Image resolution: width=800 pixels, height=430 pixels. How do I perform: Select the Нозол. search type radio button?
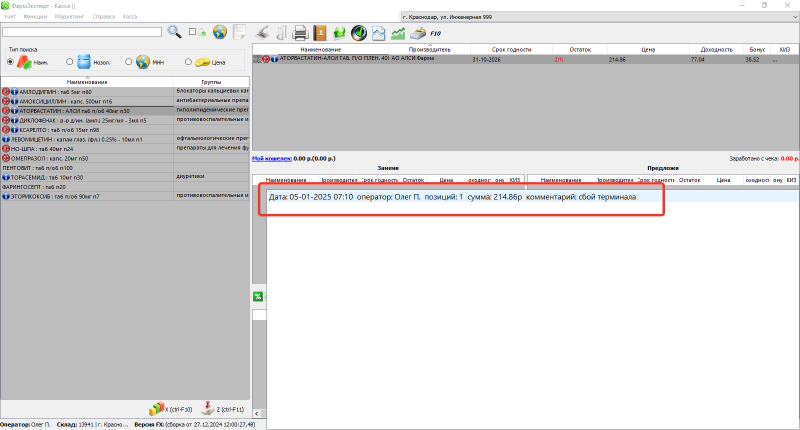(69, 62)
